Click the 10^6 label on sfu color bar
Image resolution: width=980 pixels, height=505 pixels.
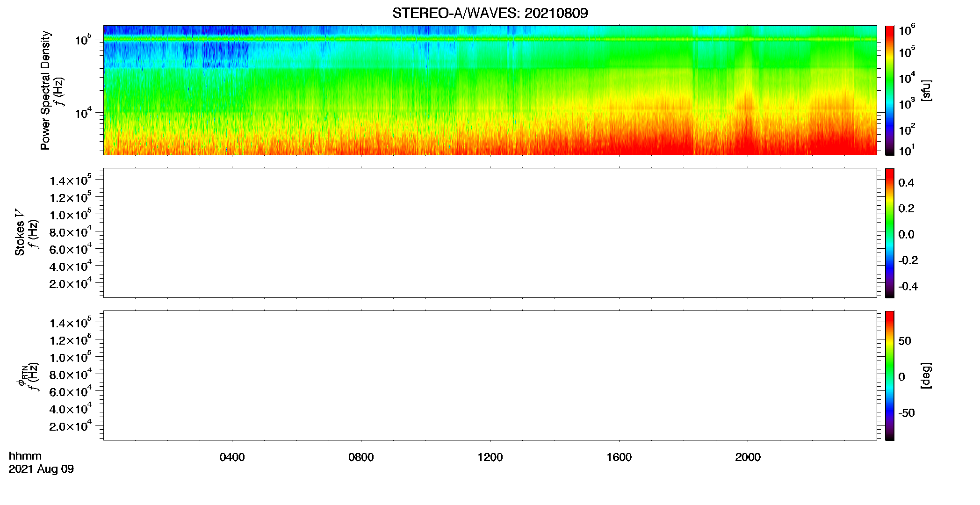pos(907,30)
